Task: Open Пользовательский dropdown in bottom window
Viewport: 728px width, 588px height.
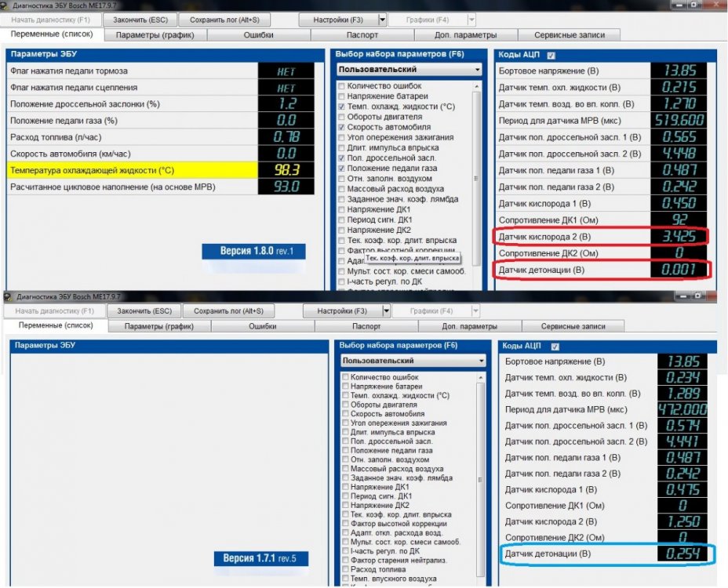Action: click(x=413, y=361)
